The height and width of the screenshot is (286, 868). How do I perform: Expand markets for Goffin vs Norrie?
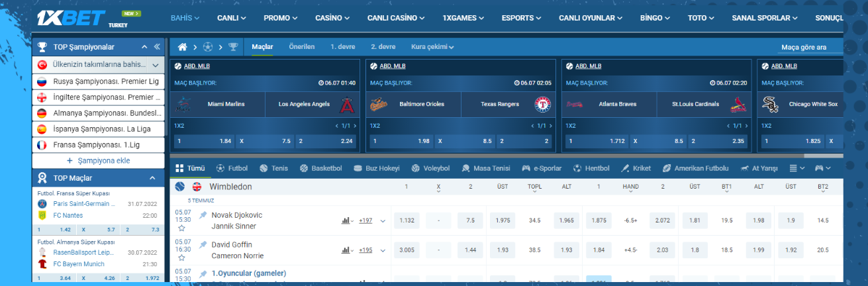(383, 250)
